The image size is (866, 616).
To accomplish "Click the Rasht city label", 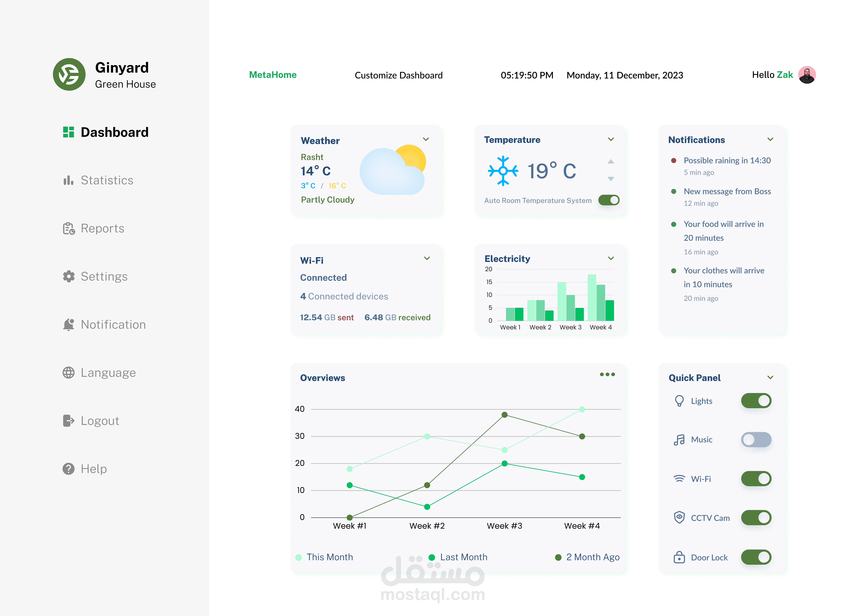I will pyautogui.click(x=312, y=157).
